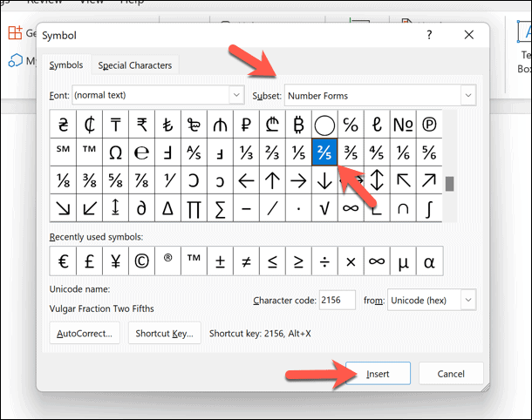Pick the copyright sign from recent symbols
The width and height of the screenshot is (532, 420).
[141, 261]
